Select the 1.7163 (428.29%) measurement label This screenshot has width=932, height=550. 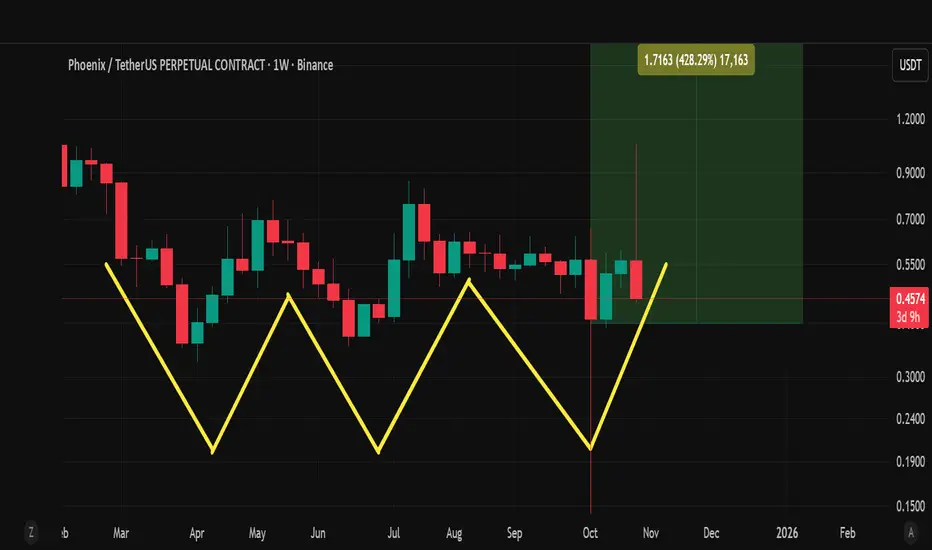tap(696, 59)
